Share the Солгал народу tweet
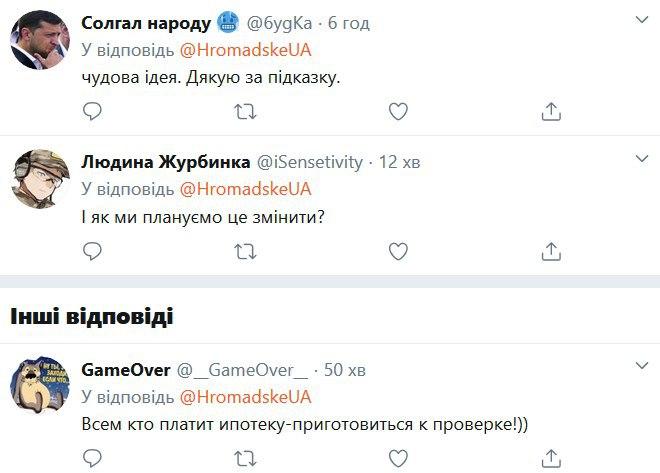 pos(550,112)
